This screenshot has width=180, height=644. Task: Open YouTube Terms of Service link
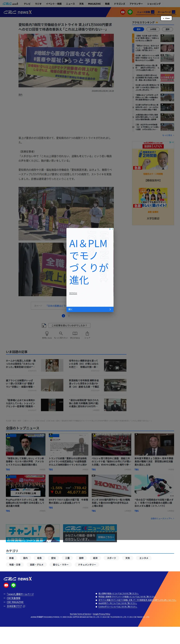pyautogui.click(x=80, y=614)
